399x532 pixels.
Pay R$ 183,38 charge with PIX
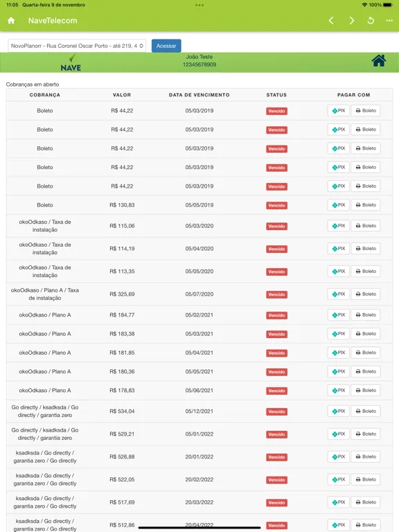[x=338, y=333]
